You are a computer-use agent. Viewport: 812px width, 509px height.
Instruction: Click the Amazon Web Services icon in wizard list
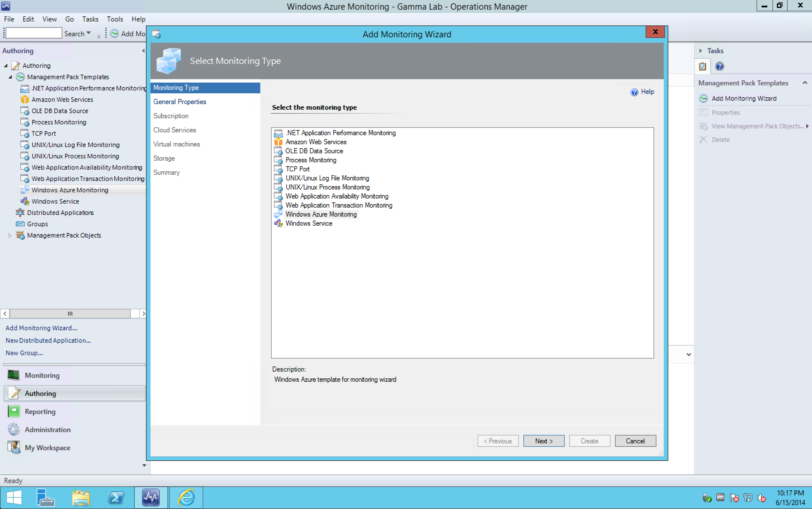(278, 142)
